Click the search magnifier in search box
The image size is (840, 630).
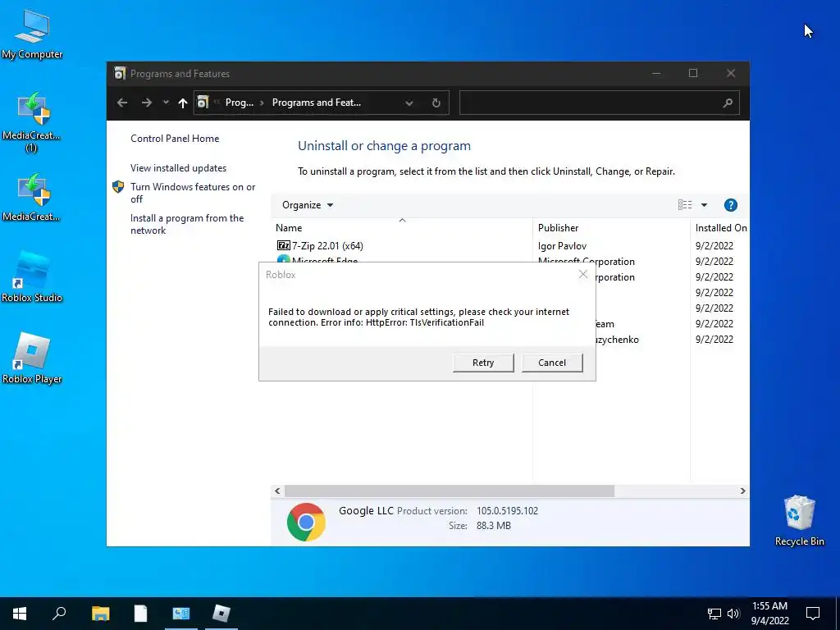click(x=728, y=103)
